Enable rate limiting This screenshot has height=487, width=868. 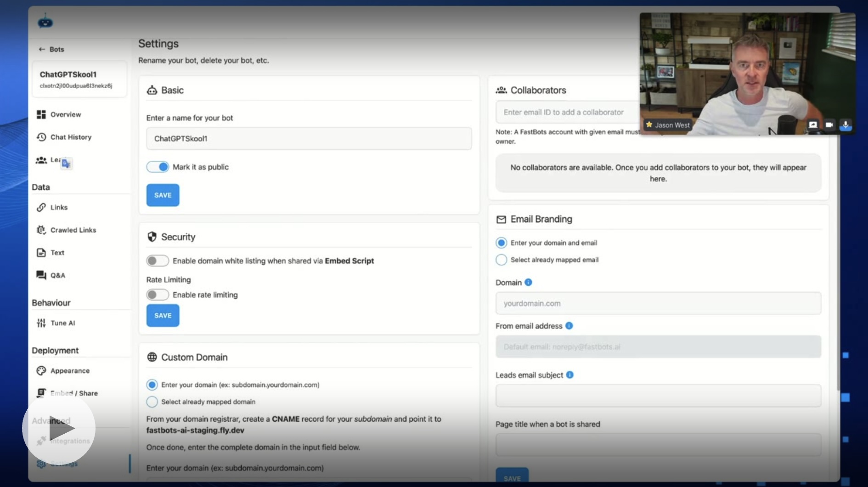coord(158,294)
